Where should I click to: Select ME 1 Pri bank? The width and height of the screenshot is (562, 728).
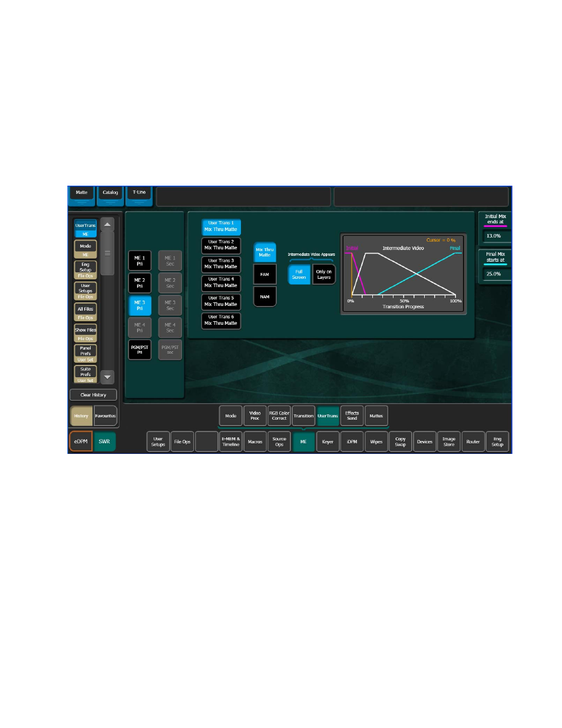140,261
